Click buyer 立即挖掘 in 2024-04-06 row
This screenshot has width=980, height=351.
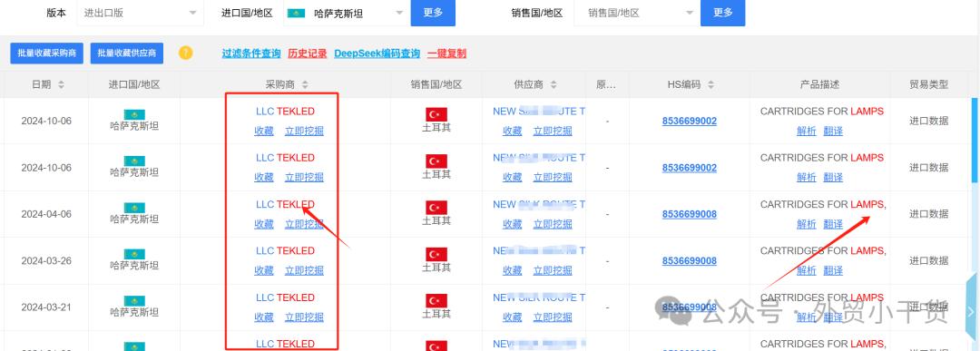point(304,224)
